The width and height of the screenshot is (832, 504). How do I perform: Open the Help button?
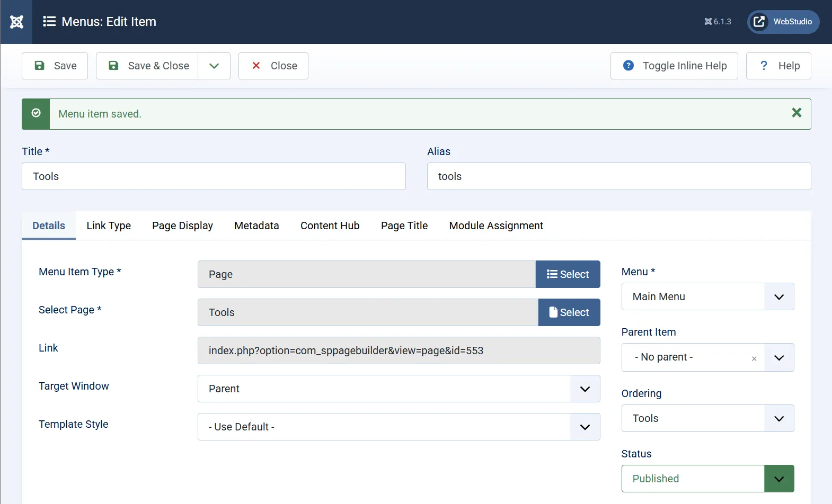pos(778,66)
